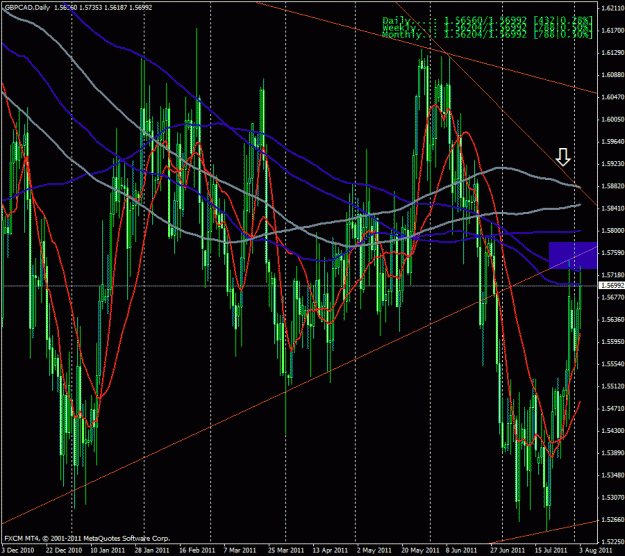Click the 1.54710 price scale label
The width and height of the screenshot is (625, 556).
[x=613, y=409]
